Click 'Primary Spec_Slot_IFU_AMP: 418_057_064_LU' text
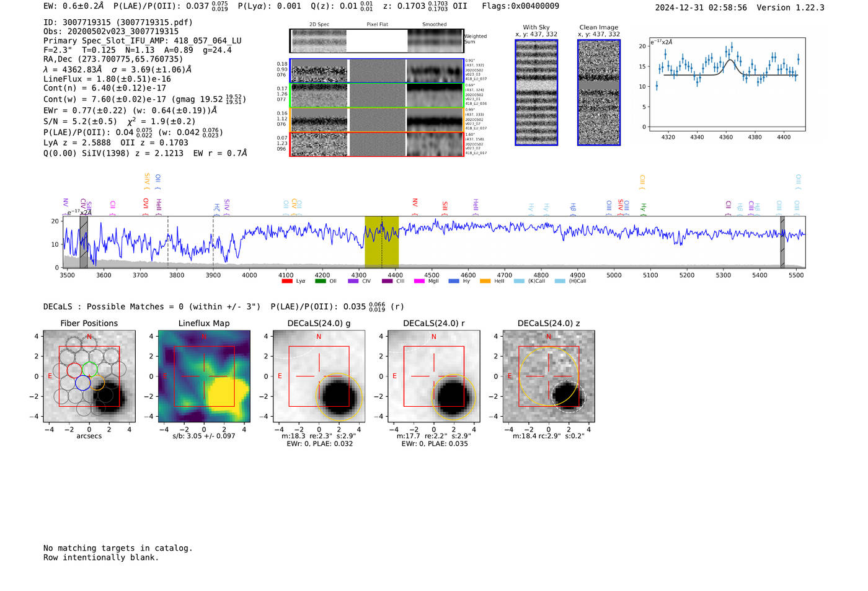 pos(143,41)
